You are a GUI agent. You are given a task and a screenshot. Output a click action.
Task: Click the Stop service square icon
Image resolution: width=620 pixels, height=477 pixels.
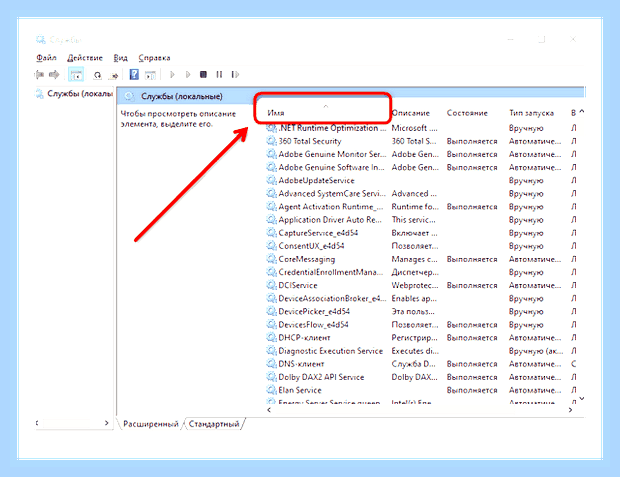click(x=203, y=74)
